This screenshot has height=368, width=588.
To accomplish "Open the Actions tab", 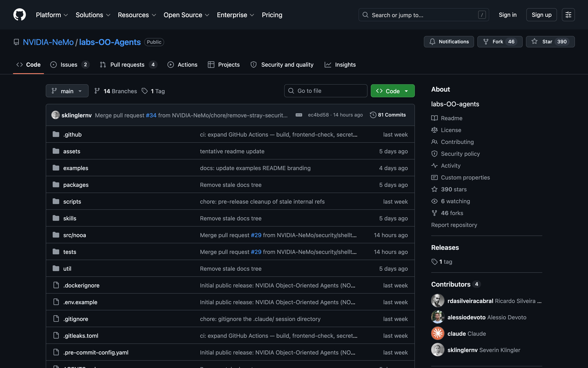I will click(x=182, y=65).
